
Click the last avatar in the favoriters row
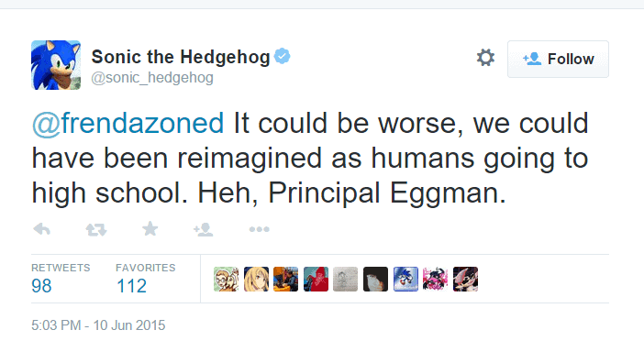[465, 279]
